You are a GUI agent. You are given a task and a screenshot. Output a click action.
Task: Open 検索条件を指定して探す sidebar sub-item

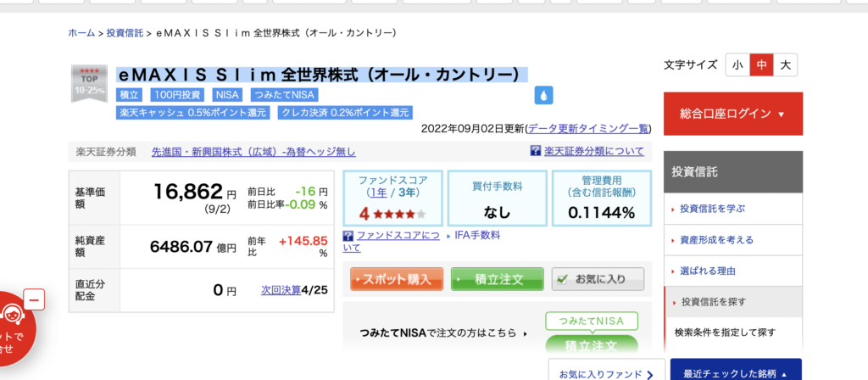click(726, 332)
